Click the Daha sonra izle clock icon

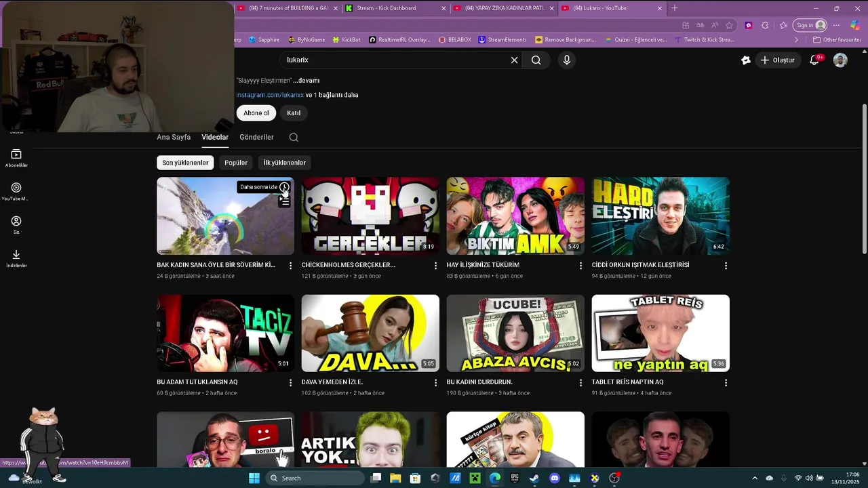point(284,187)
